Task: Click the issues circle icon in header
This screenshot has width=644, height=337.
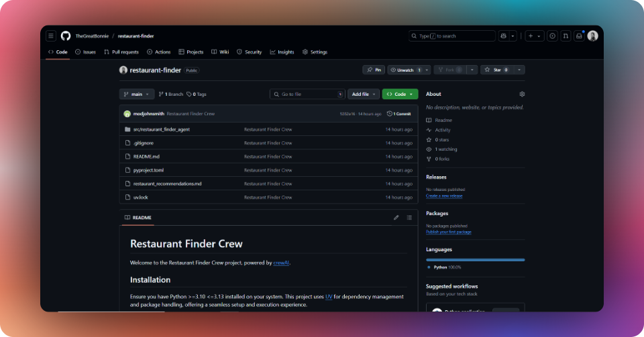Action: tap(552, 36)
